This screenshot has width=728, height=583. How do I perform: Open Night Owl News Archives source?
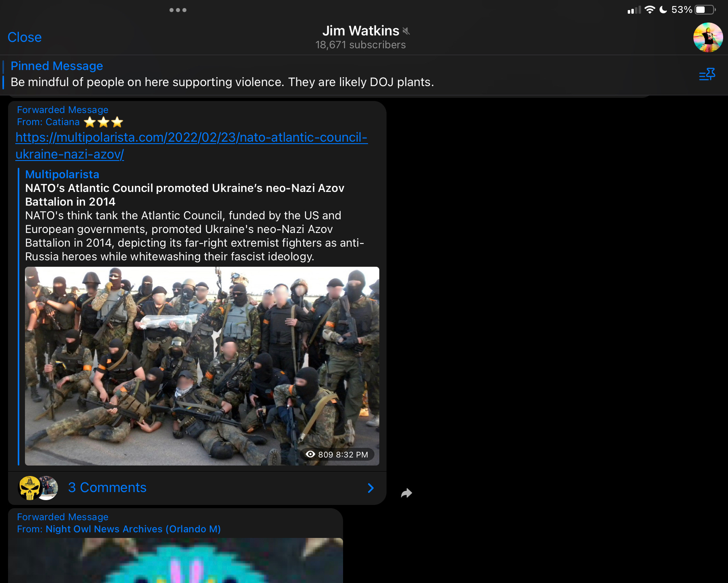[x=133, y=529]
